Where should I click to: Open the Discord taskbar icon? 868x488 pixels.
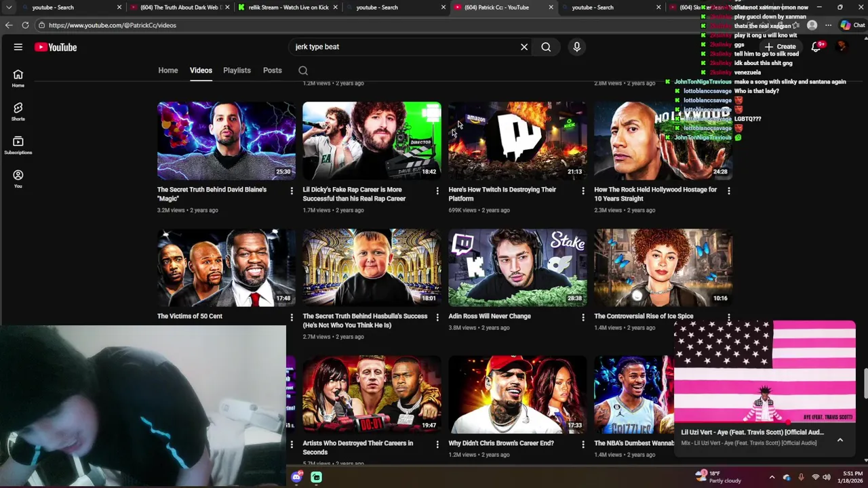pyautogui.click(x=296, y=477)
